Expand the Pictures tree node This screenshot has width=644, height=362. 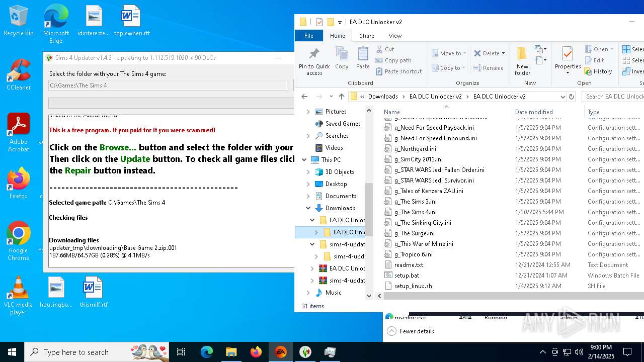(308, 112)
